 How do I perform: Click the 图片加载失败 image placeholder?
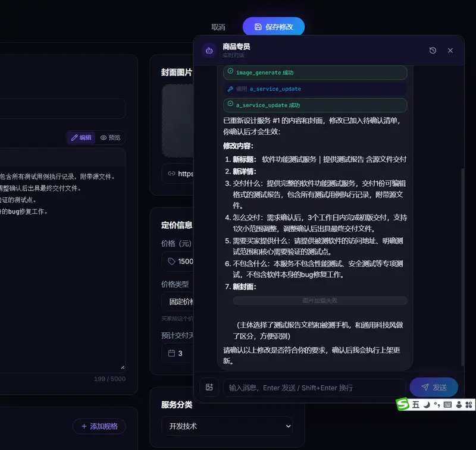point(320,301)
